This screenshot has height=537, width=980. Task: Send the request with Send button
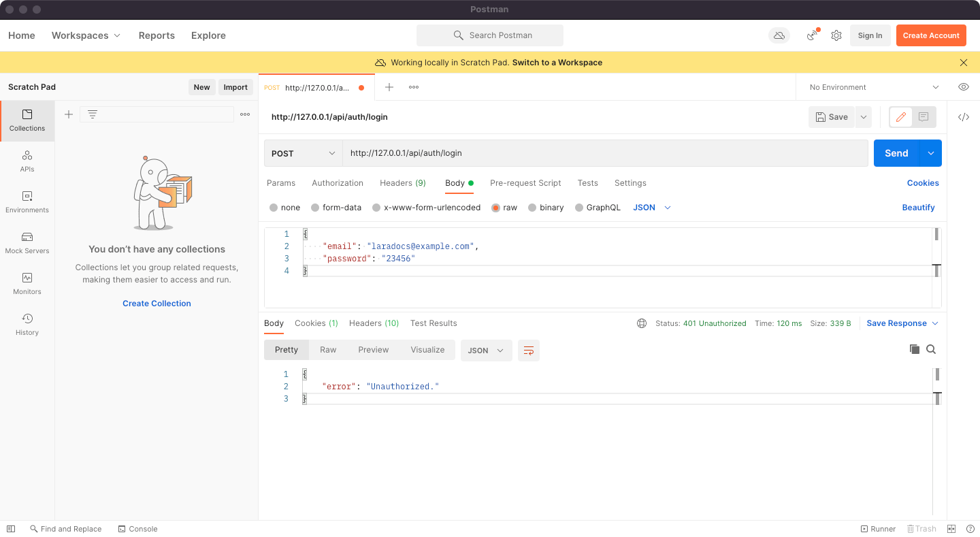tap(896, 153)
